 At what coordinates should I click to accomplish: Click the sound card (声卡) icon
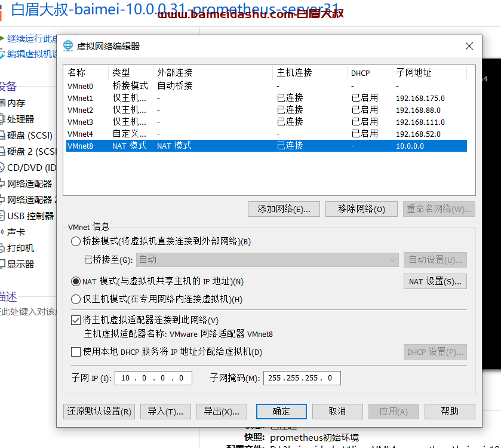(x=2, y=232)
